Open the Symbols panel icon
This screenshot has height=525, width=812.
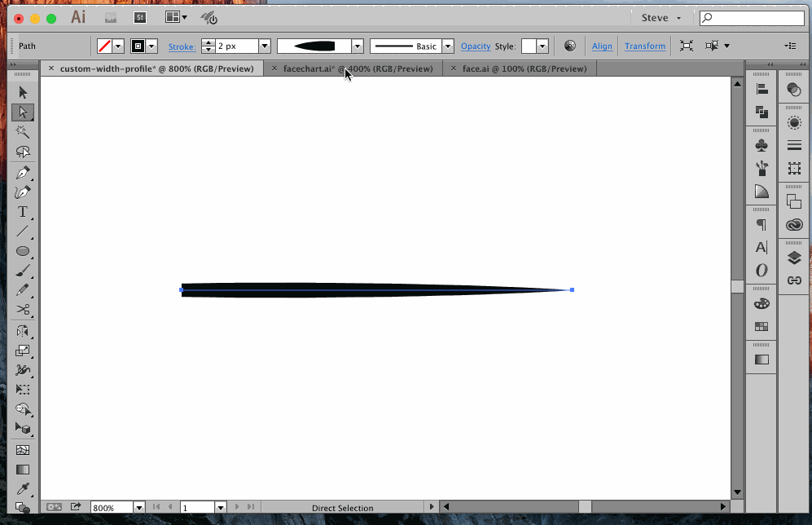tap(762, 146)
